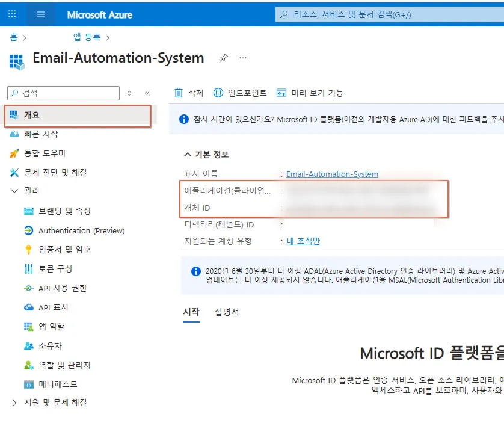Click the API 사용 권한 arrow icon
504x426 pixels.
29,288
